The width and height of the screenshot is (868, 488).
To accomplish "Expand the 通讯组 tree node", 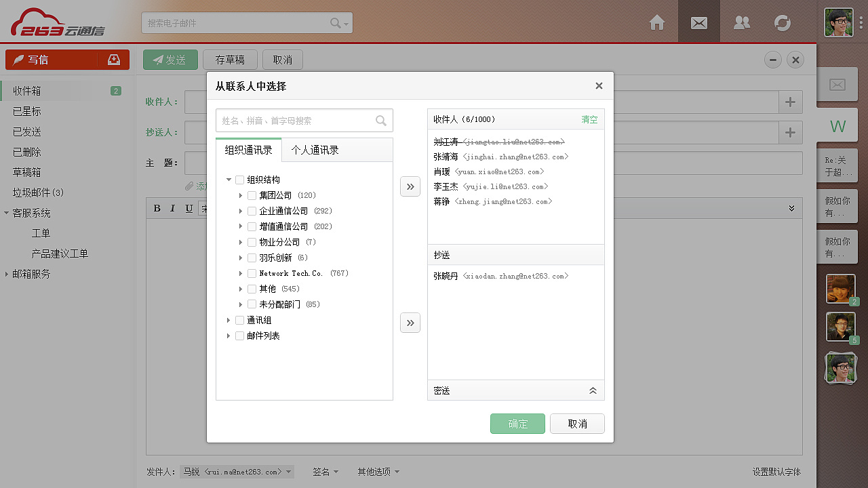I will (x=229, y=320).
